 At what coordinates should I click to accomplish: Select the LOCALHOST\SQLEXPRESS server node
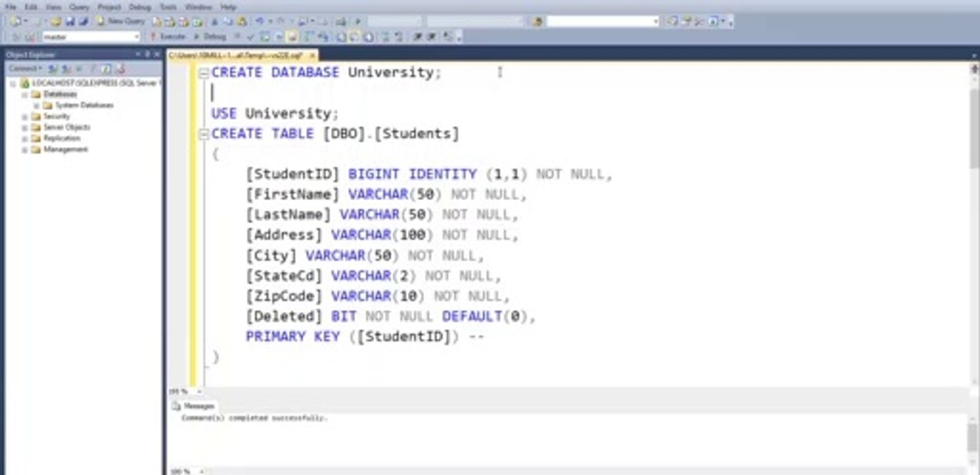(x=96, y=83)
